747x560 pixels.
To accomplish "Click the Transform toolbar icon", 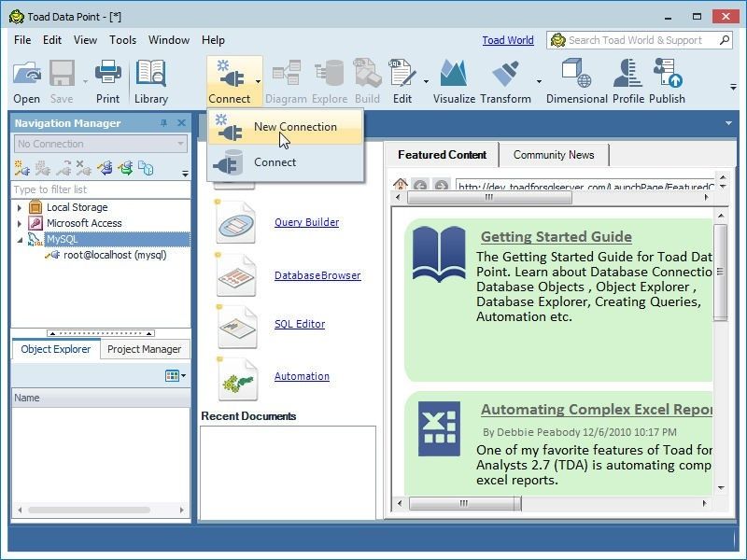I will (x=505, y=75).
